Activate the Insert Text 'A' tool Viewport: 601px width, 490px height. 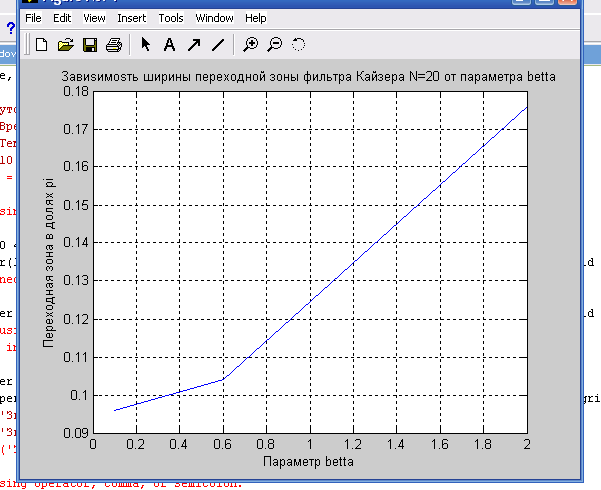tap(169, 45)
